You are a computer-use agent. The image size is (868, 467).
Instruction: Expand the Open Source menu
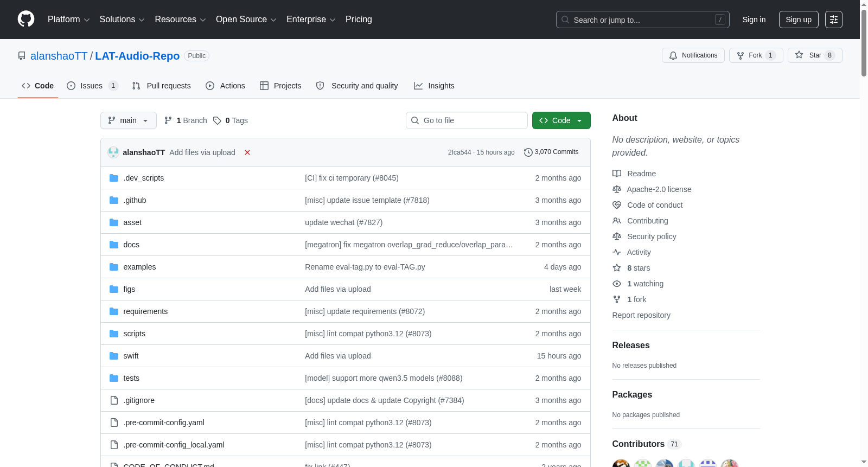246,20
